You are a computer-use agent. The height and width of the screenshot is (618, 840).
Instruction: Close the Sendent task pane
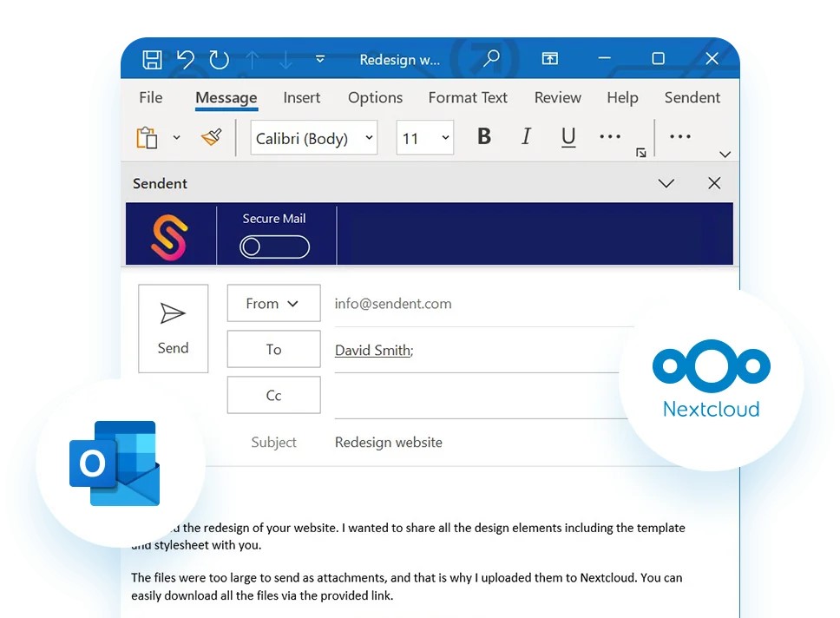coord(713,183)
